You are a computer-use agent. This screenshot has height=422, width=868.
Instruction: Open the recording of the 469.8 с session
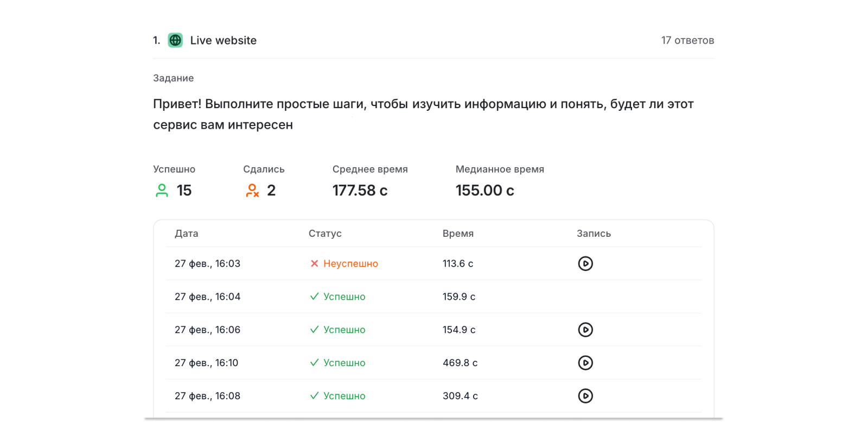click(585, 363)
